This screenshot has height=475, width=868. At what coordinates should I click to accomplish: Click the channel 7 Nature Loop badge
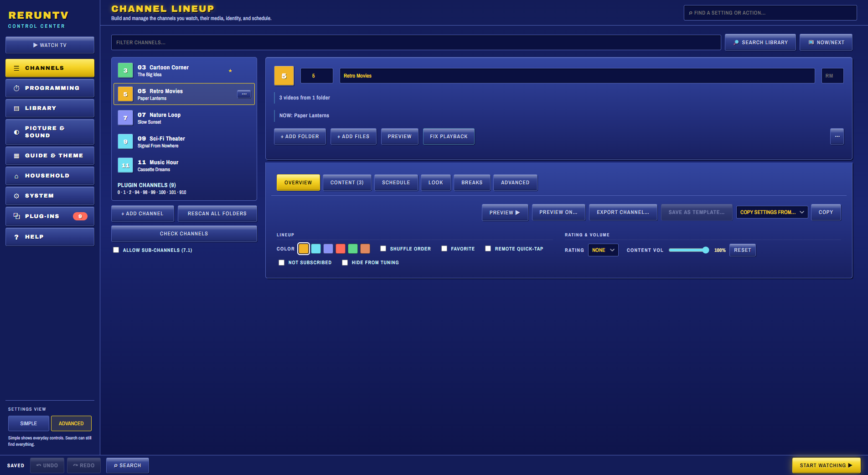(x=125, y=118)
